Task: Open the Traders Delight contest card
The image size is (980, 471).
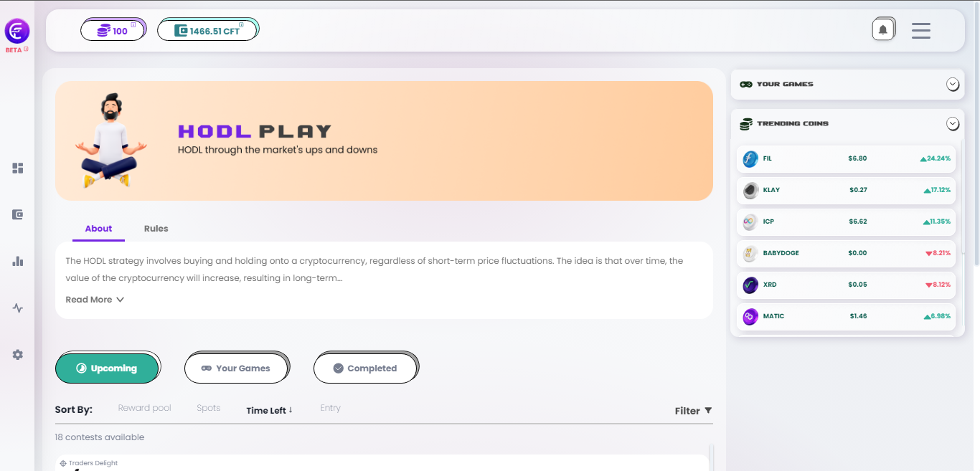Action: pyautogui.click(x=93, y=462)
